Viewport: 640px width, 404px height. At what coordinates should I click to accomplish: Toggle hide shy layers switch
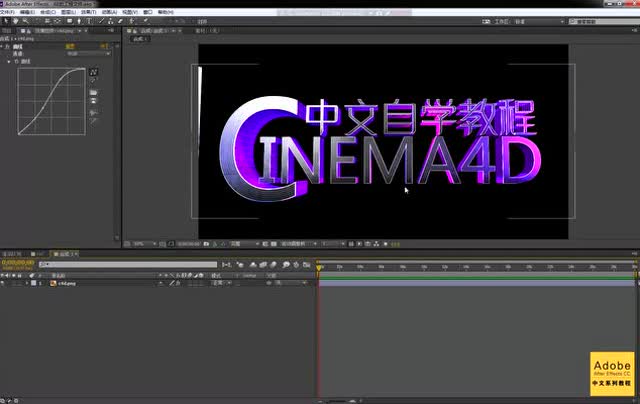click(x=253, y=265)
